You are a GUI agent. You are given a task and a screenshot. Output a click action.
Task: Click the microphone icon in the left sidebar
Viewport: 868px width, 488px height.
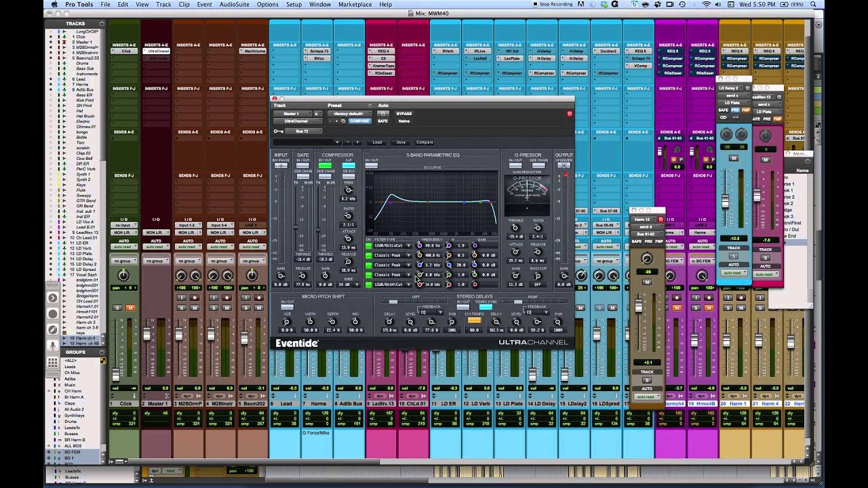(x=53, y=346)
